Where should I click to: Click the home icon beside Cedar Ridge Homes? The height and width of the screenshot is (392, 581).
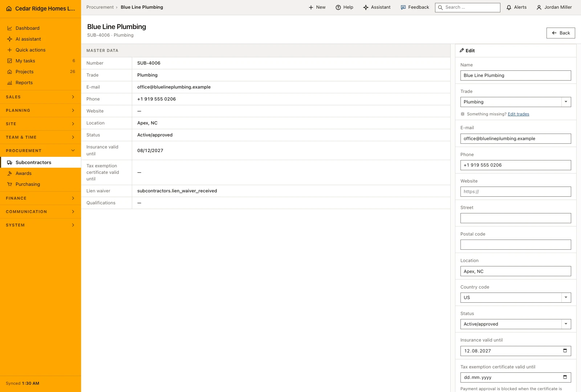[9, 9]
